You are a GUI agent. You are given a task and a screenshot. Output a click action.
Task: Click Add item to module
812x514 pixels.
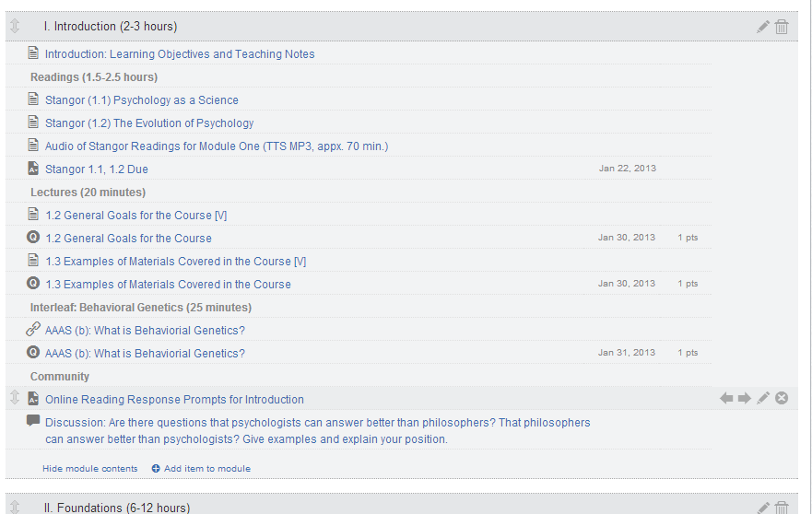206,469
